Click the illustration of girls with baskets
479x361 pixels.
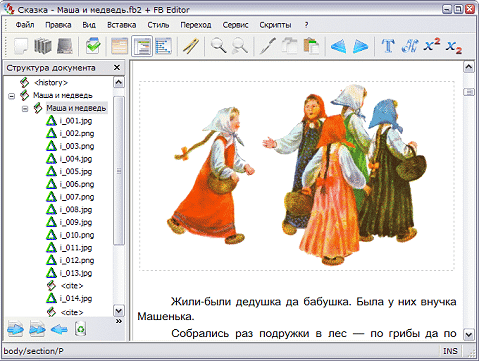tap(296, 176)
